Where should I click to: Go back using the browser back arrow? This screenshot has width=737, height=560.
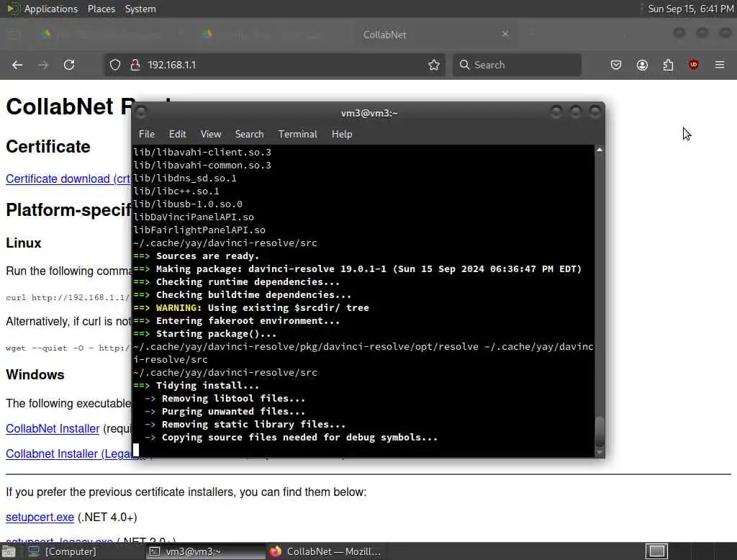pos(17,65)
